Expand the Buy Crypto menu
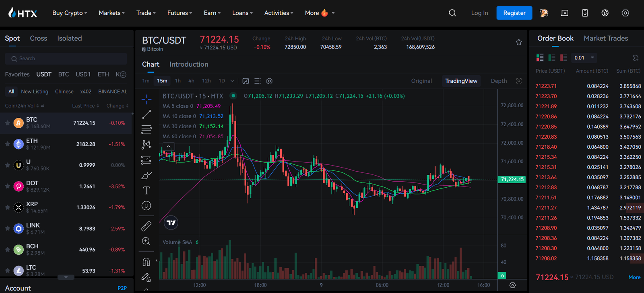The height and width of the screenshot is (293, 644). tap(70, 13)
